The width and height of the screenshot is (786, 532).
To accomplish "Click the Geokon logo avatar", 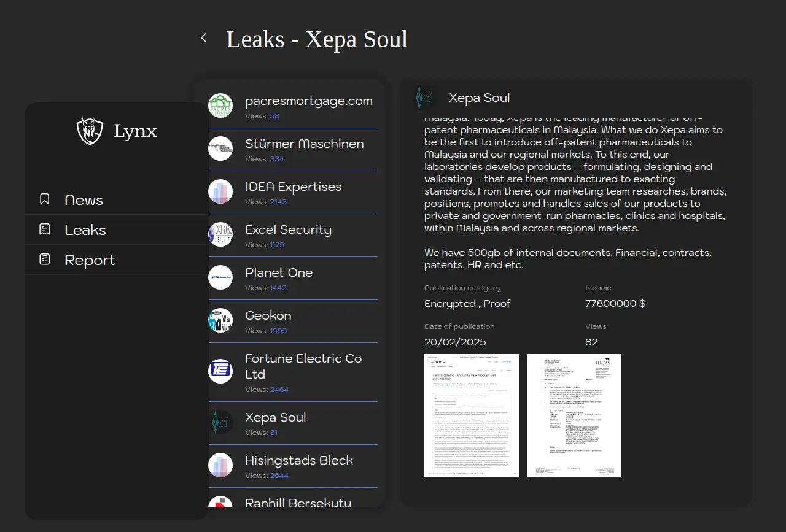I will click(x=220, y=320).
